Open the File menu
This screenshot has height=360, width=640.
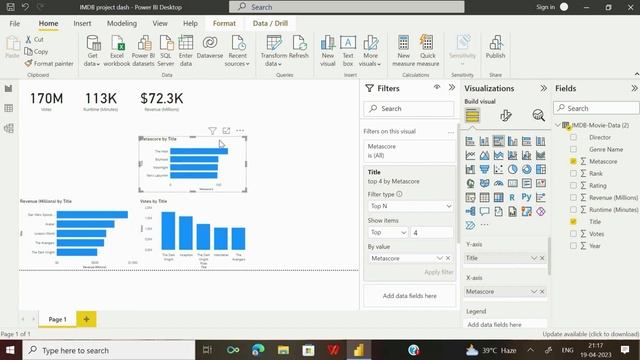click(15, 23)
